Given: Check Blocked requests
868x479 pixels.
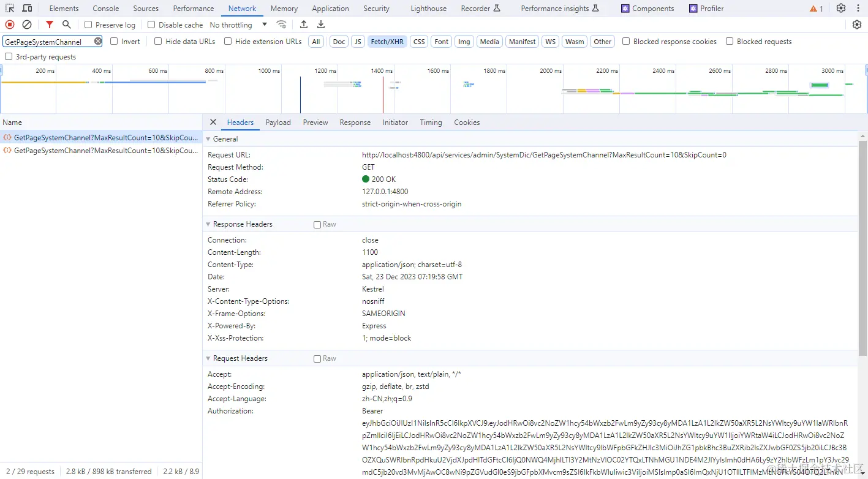Looking at the screenshot, I should click(x=730, y=42).
